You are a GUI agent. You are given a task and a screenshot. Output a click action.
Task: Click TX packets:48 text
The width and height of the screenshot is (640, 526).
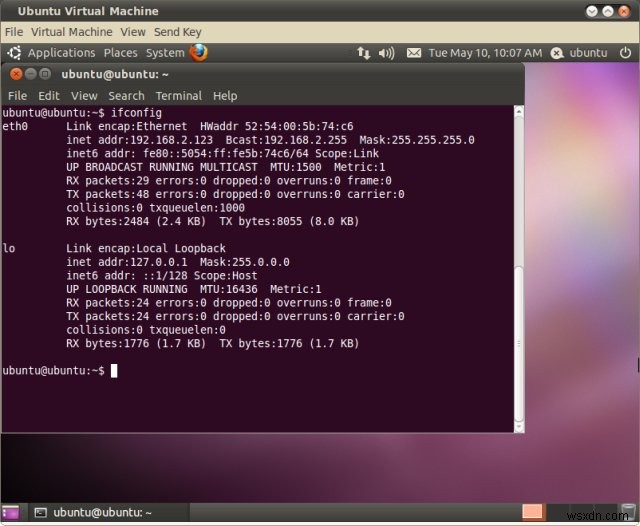pyautogui.click(x=107, y=194)
